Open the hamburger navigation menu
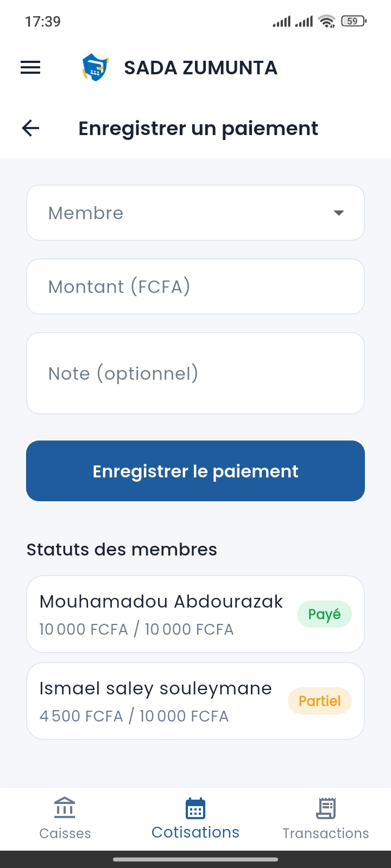The image size is (391, 868). [x=30, y=68]
